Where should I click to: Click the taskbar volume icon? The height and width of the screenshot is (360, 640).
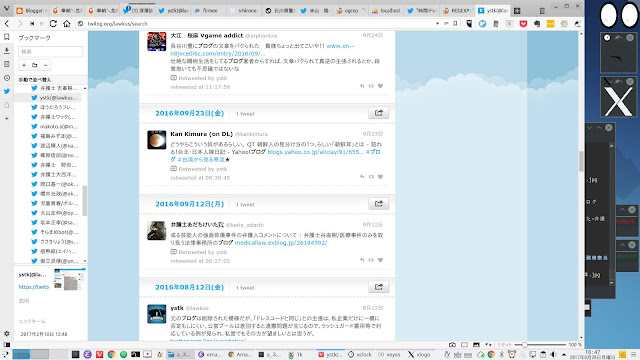553,354
